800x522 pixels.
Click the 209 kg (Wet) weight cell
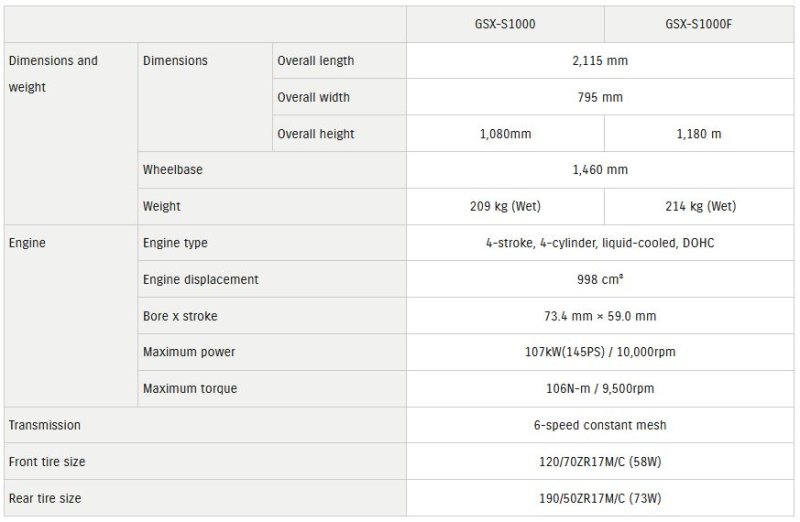pos(504,207)
